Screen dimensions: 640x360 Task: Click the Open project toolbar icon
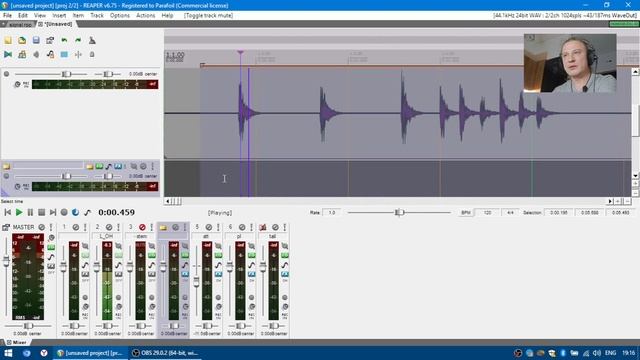coord(22,40)
